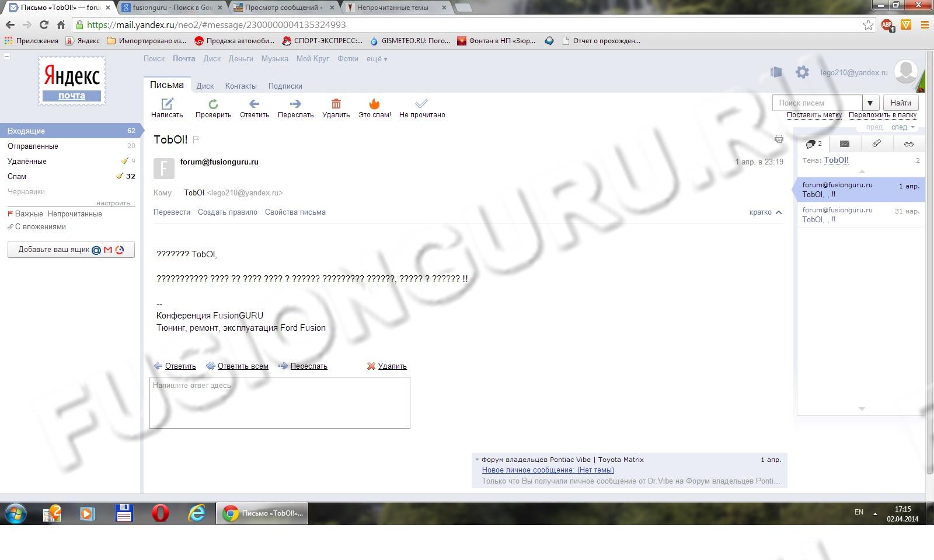Screen dimensions: 934x560
Task: Open the Подписки tab
Action: [285, 86]
